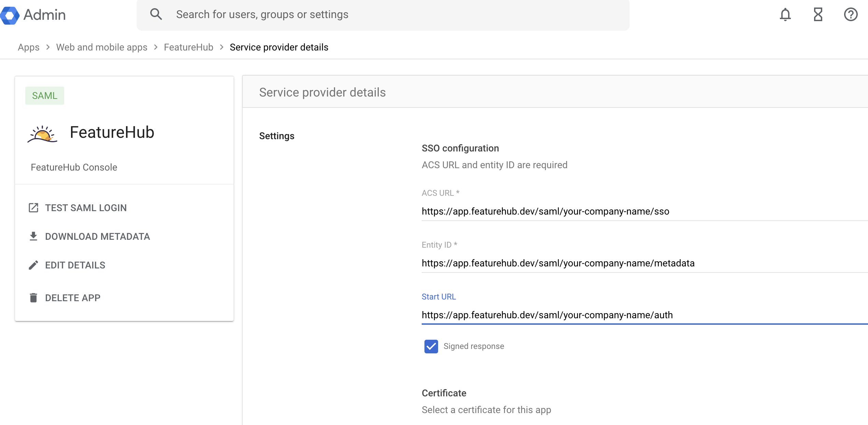Click the Admin hexagon logo
This screenshot has width=868, height=425.
10,15
